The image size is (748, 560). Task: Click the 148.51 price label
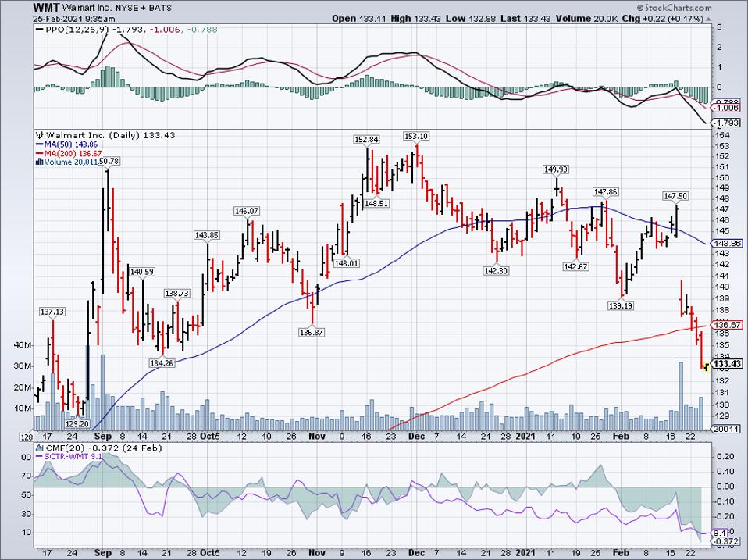click(x=376, y=203)
